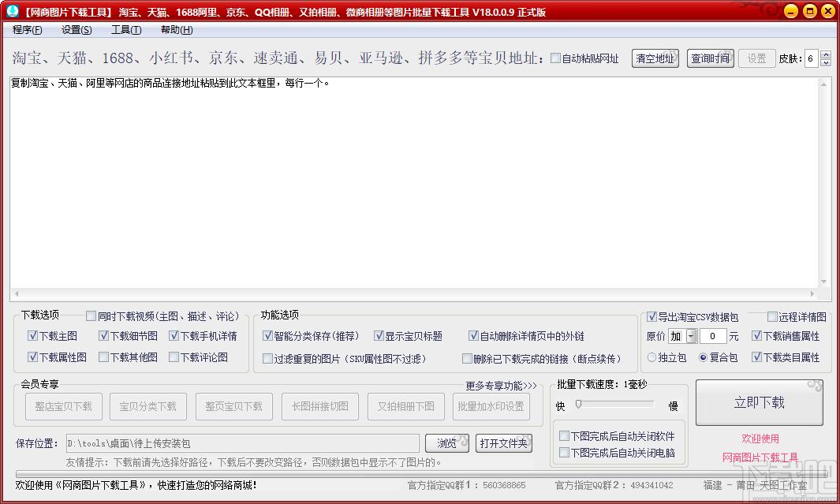This screenshot has height=504, width=840.
Task: Click the horizontal scrollbar right arrow
Action: click(x=812, y=293)
